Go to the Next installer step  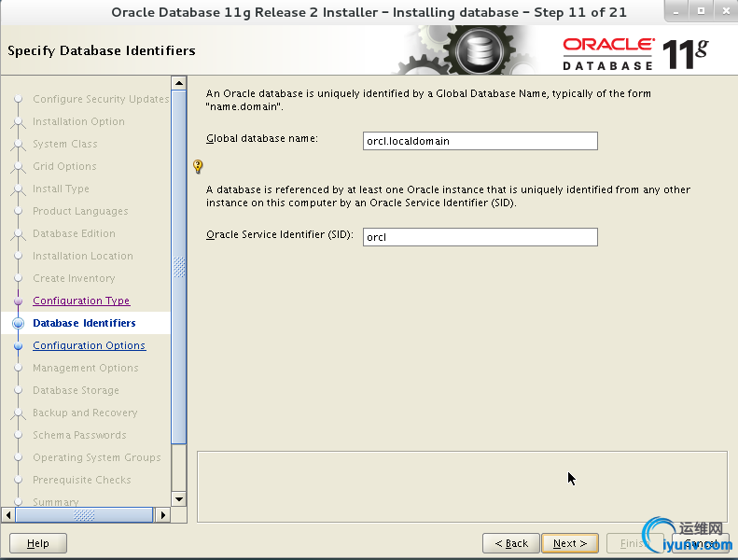[570, 543]
